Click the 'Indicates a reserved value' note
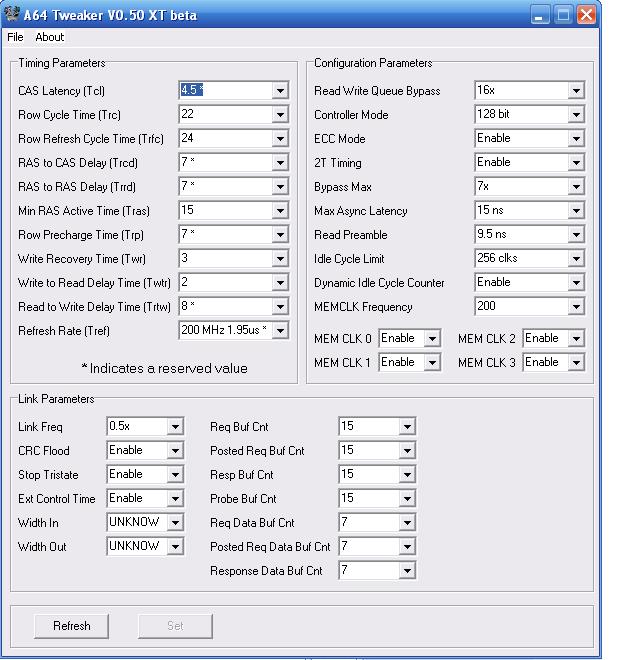The width and height of the screenshot is (640, 660). pyautogui.click(x=164, y=368)
